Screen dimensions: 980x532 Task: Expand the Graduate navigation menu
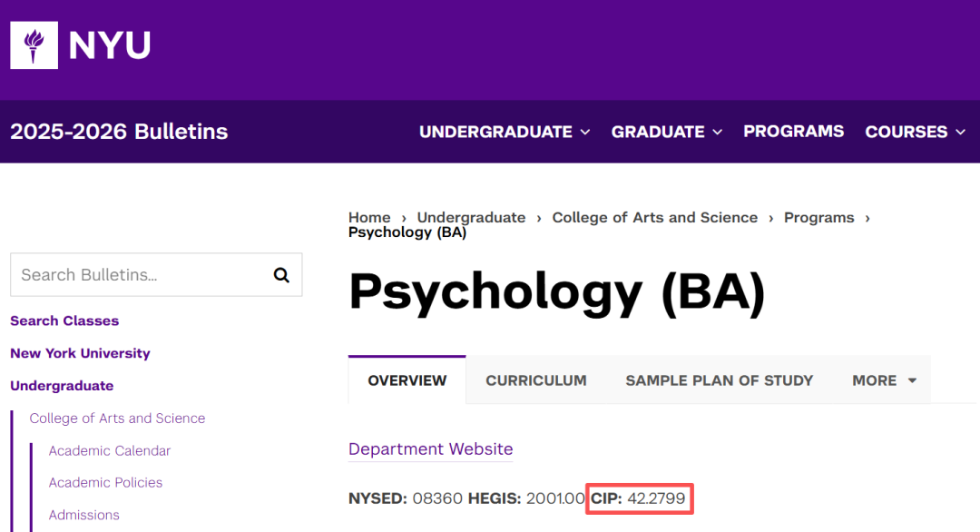pyautogui.click(x=667, y=132)
